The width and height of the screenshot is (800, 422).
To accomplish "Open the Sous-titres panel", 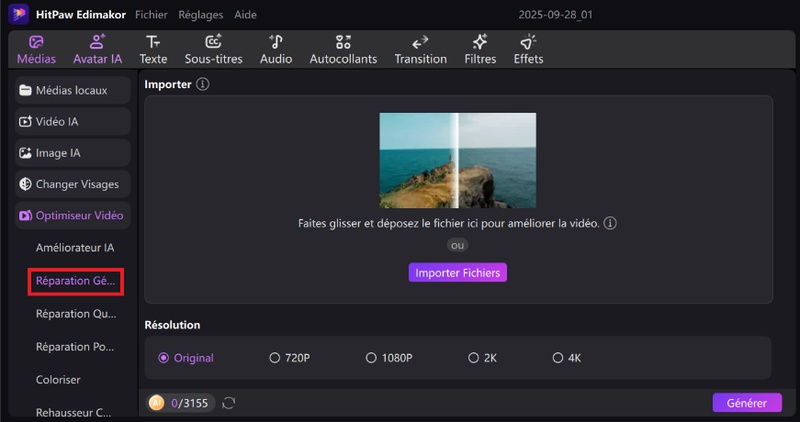I will [213, 43].
